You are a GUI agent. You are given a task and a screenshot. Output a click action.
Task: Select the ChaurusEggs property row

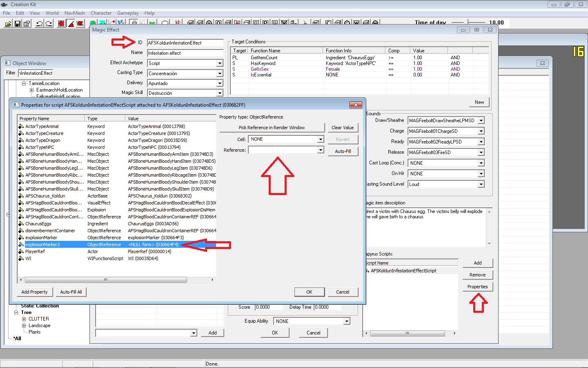117,224
